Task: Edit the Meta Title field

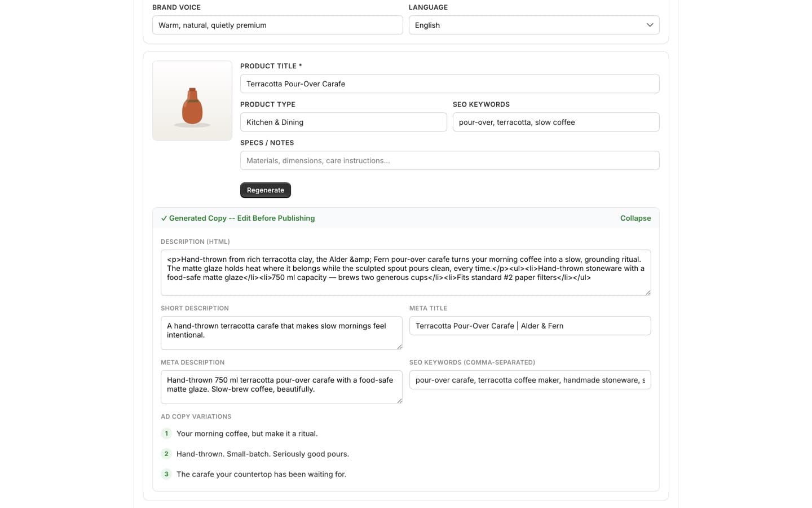Action: coord(530,326)
